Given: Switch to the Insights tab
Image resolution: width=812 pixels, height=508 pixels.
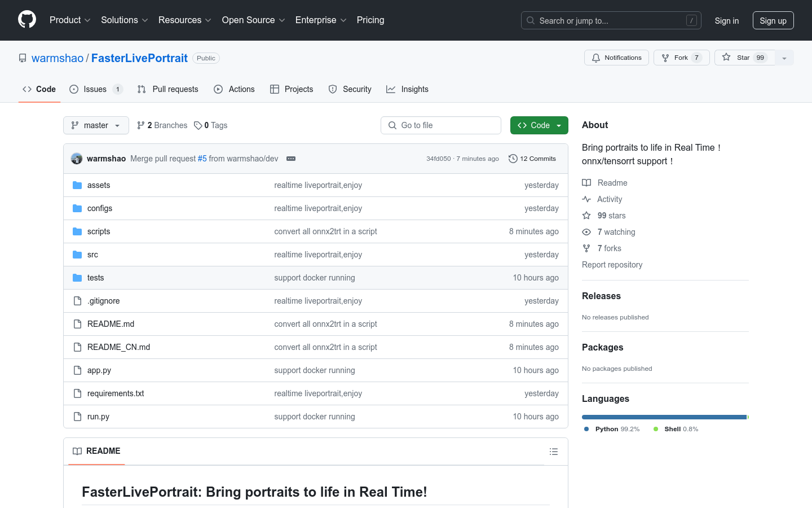Looking at the screenshot, I should [407, 89].
